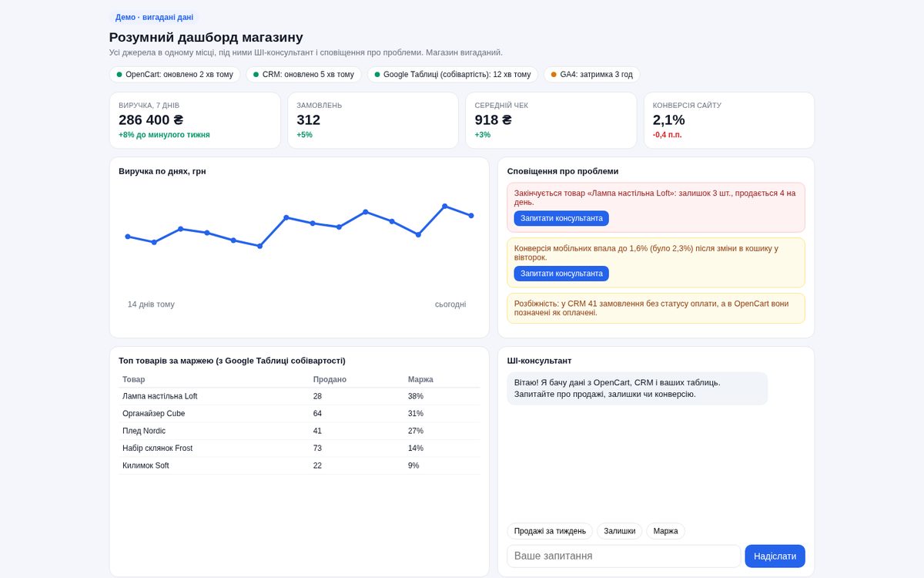Screen dimensions: 924x578
Task: Click the Сповіщення про проблеми heading
Action: click(x=563, y=171)
